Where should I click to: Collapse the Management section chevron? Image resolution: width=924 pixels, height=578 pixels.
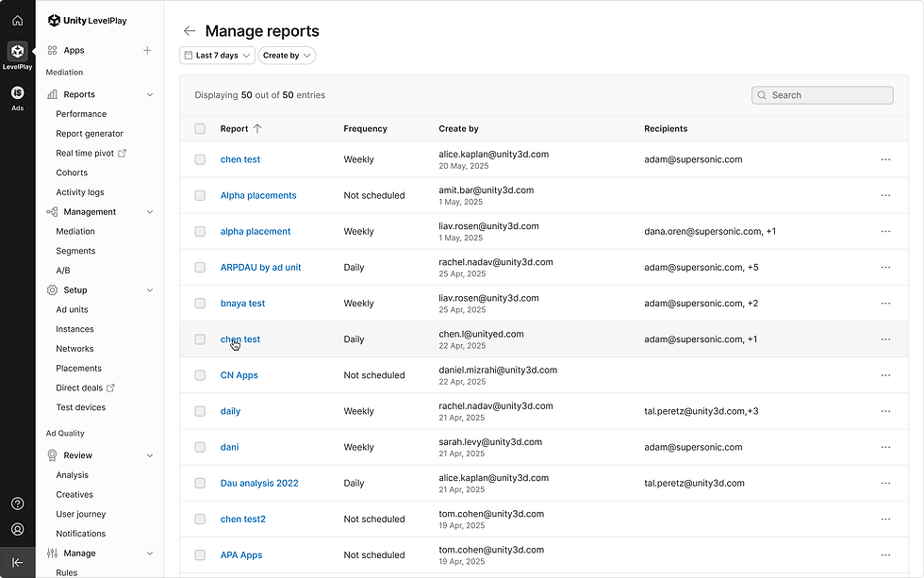(150, 212)
